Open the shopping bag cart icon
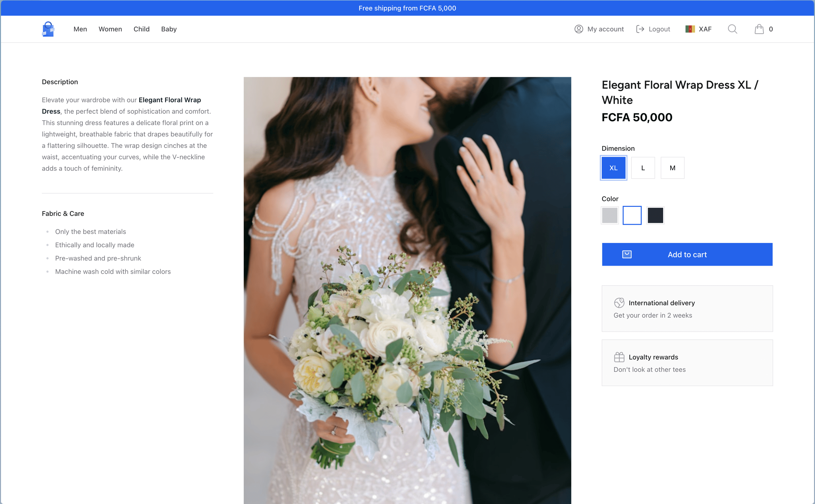Screen dimensions: 815x504 tap(759, 29)
